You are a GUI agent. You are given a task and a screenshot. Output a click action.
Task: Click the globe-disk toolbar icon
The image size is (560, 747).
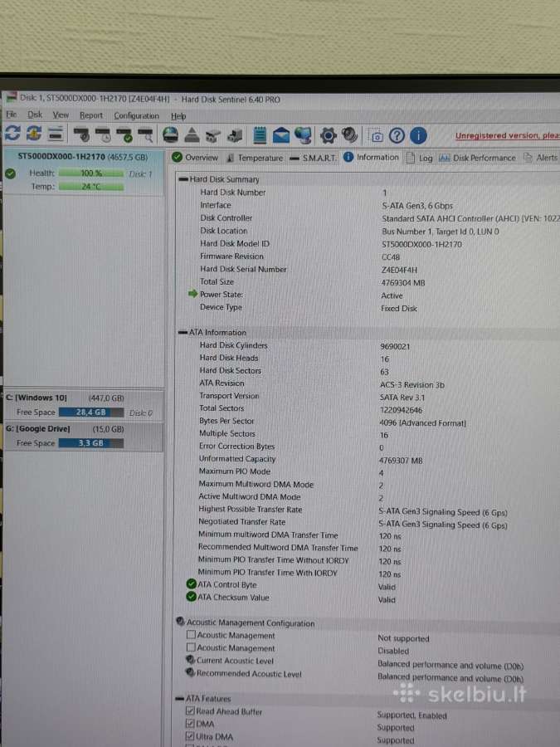pyautogui.click(x=170, y=134)
